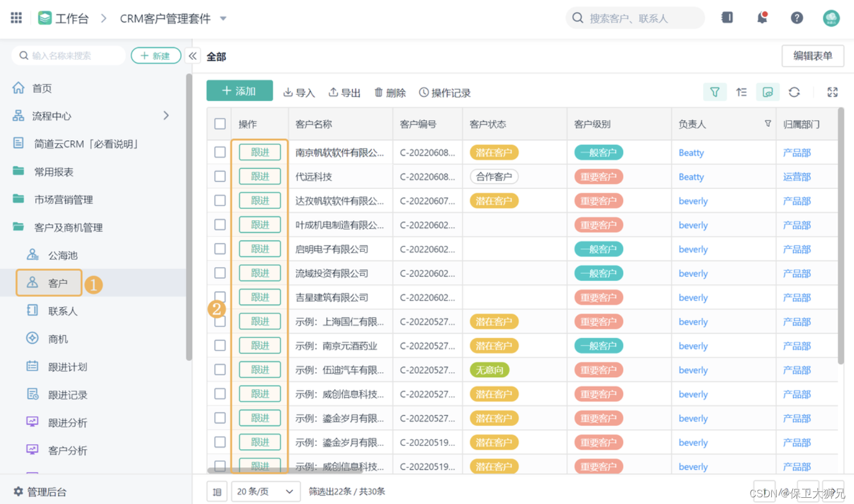Screen dimensions: 854x504
Task: Enter fullscreen table view
Action: 833,92
